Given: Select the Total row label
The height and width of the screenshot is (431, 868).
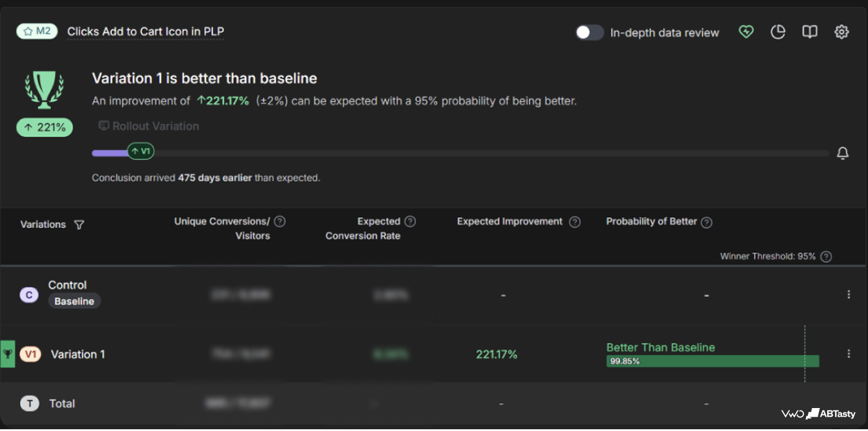Looking at the screenshot, I should (62, 404).
